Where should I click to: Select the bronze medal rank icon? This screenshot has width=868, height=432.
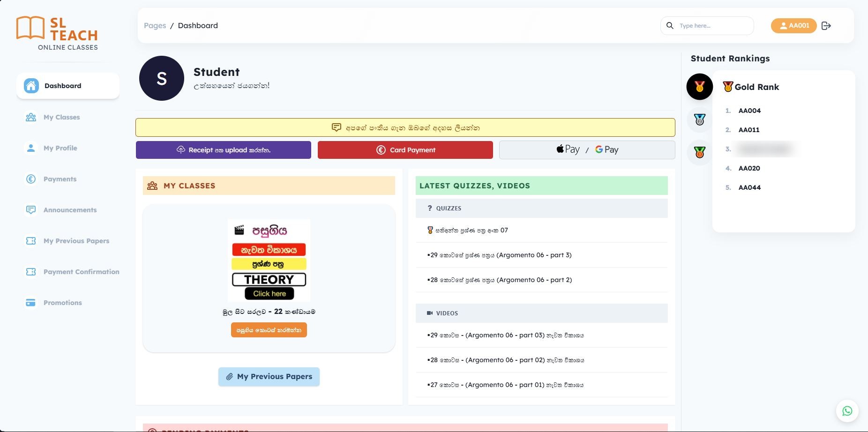pos(700,152)
